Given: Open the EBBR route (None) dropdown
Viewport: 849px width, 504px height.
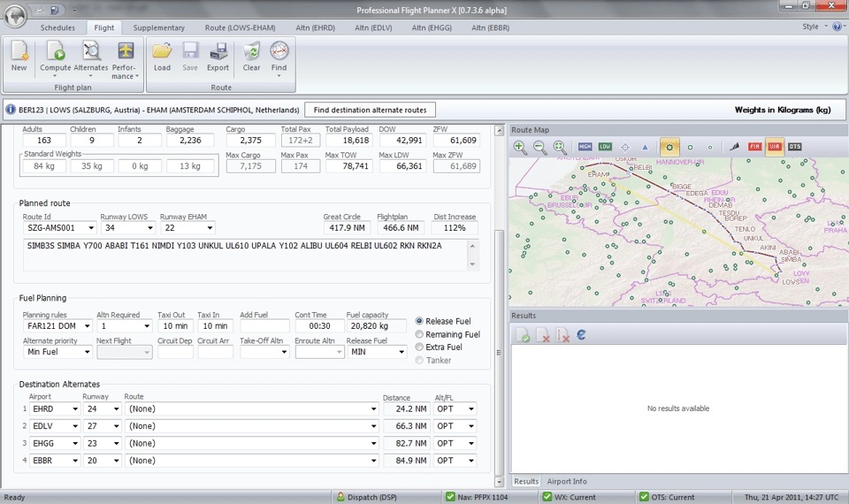Looking at the screenshot, I should click(x=373, y=461).
